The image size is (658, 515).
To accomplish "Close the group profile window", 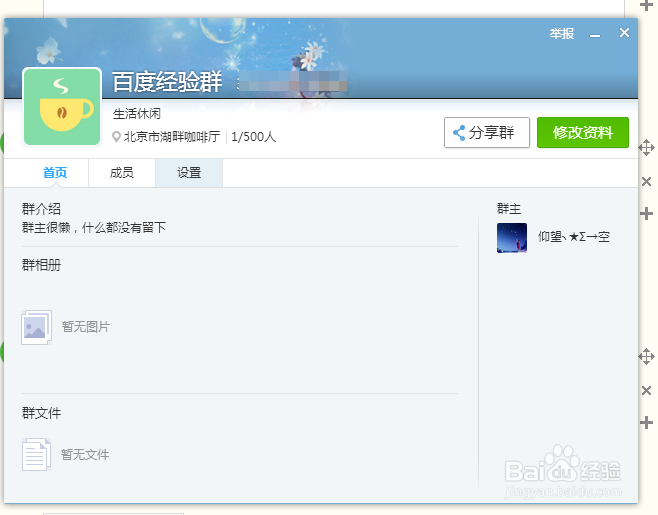I will point(624,33).
